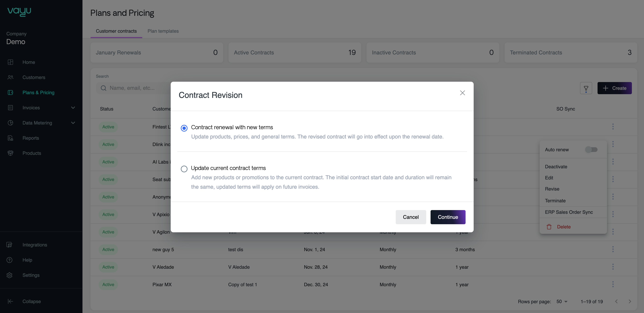The image size is (644, 313).
Task: Toggle the Auto renew switch
Action: 591,150
